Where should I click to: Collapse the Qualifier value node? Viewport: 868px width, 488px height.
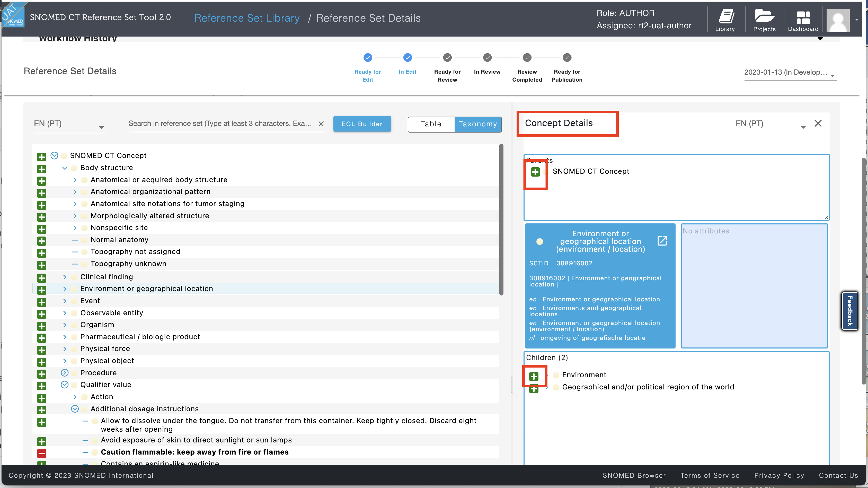tap(64, 385)
